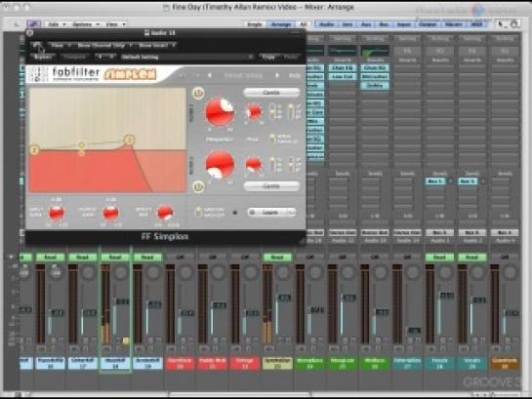The height and width of the screenshot is (399, 532).
Task: Toggle the switch left of MIDI Learn
Action: pyautogui.click(x=198, y=213)
